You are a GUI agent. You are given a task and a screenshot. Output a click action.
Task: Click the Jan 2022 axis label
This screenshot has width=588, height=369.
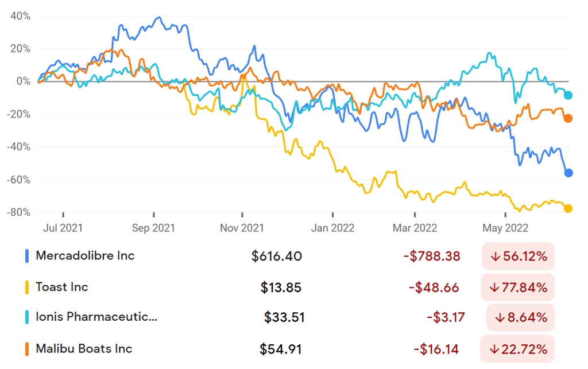(x=332, y=228)
